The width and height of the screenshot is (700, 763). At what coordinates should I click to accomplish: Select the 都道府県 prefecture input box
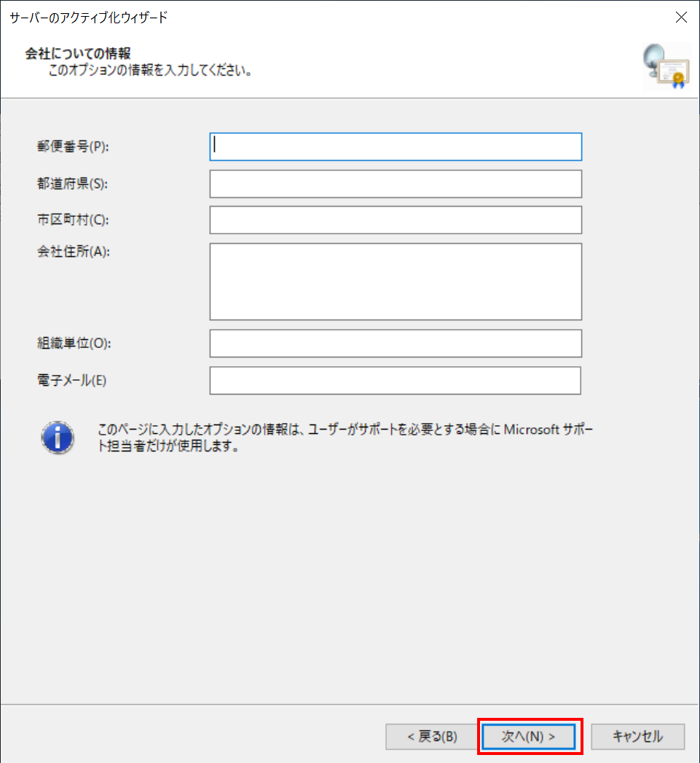tap(396, 183)
